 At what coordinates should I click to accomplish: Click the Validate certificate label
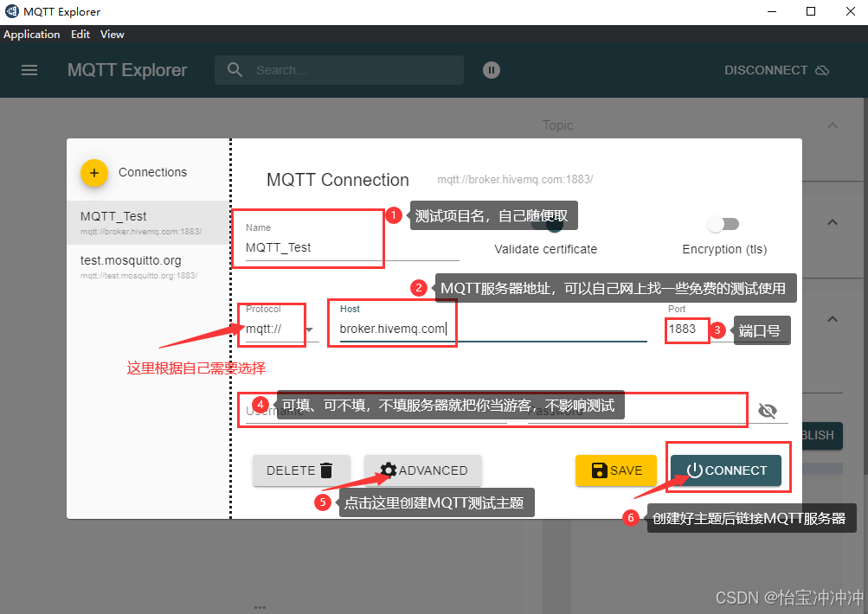(545, 249)
